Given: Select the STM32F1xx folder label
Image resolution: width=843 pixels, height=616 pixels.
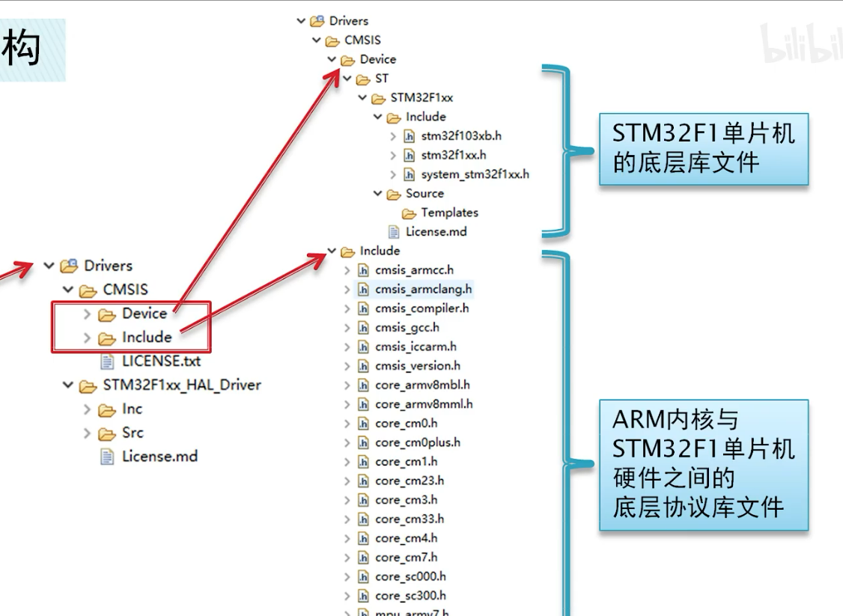Looking at the screenshot, I should [421, 98].
